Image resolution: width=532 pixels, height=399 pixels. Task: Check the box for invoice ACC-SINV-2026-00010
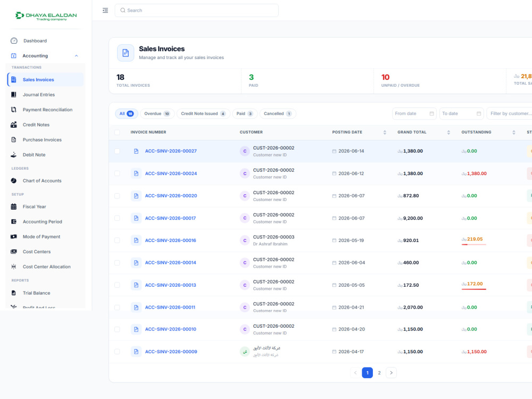117,329
